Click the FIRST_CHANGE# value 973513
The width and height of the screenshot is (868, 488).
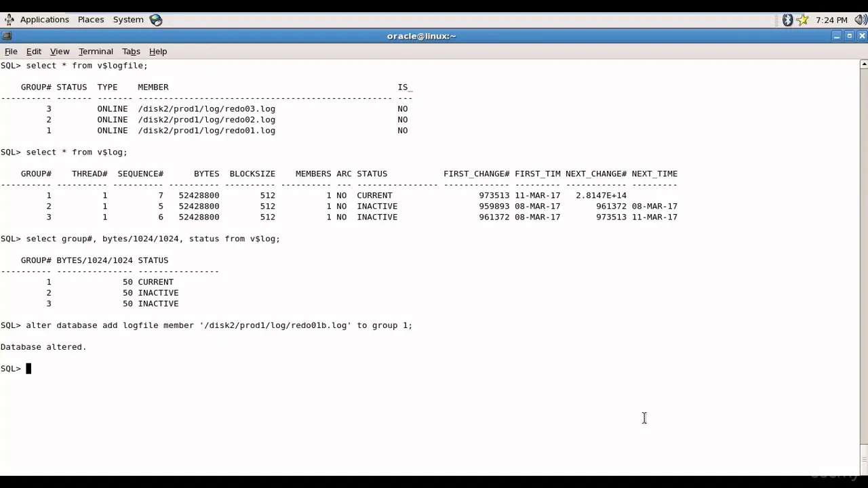[494, 195]
